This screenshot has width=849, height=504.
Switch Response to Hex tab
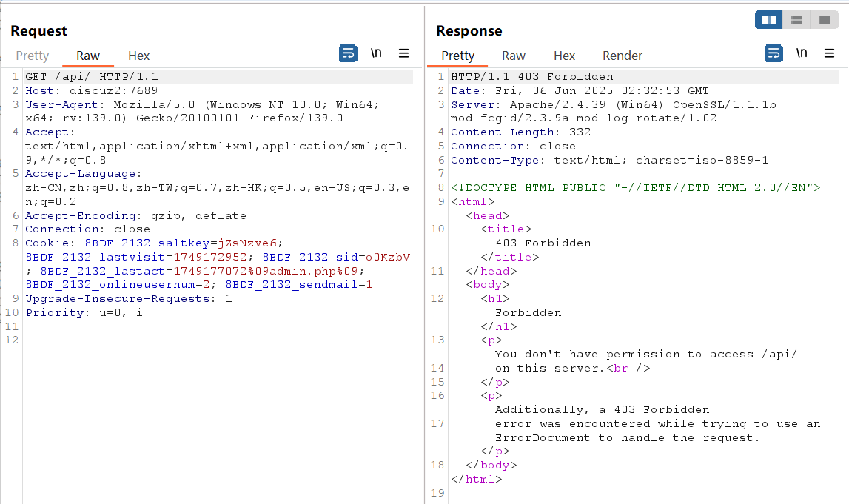(x=564, y=56)
